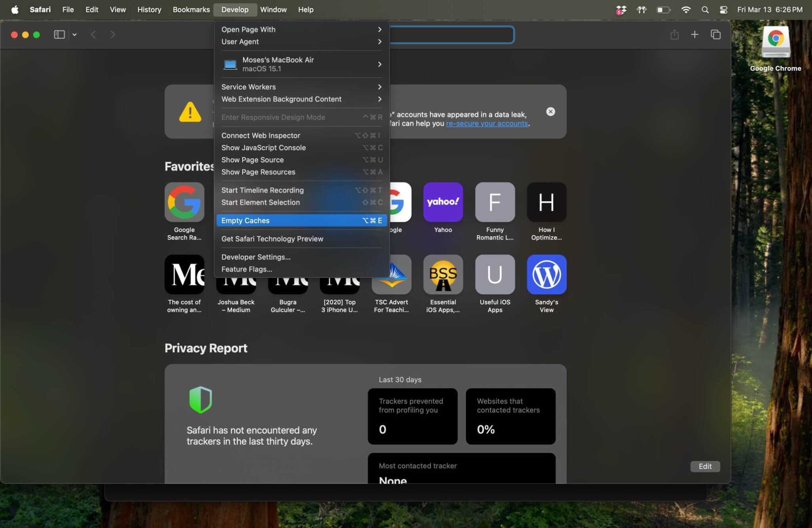Go forward with the forward arrow

(x=113, y=35)
